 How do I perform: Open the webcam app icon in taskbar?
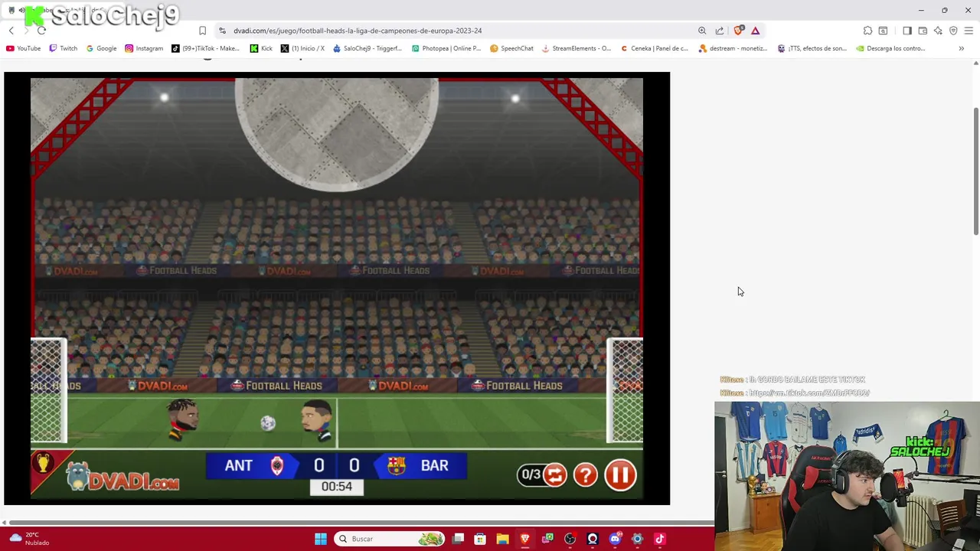(592, 539)
